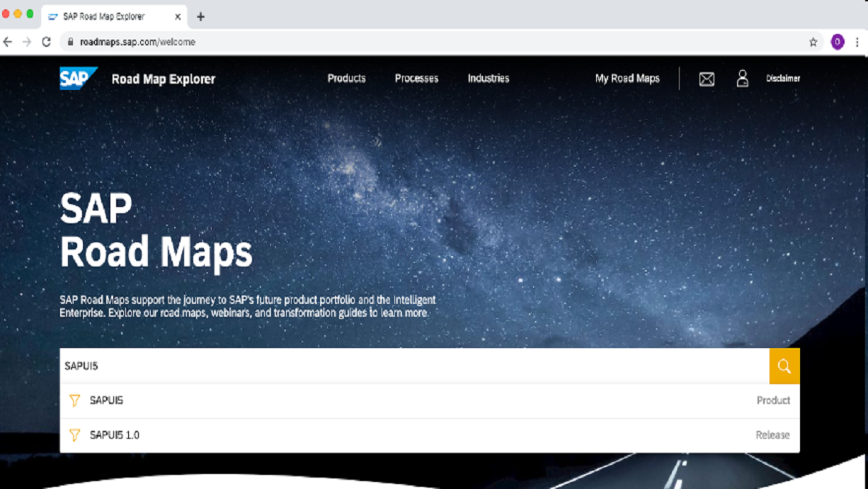Screen dimensions: 868x489
Task: Click the filter icon beside SAPUI5 Product
Action: tap(75, 401)
